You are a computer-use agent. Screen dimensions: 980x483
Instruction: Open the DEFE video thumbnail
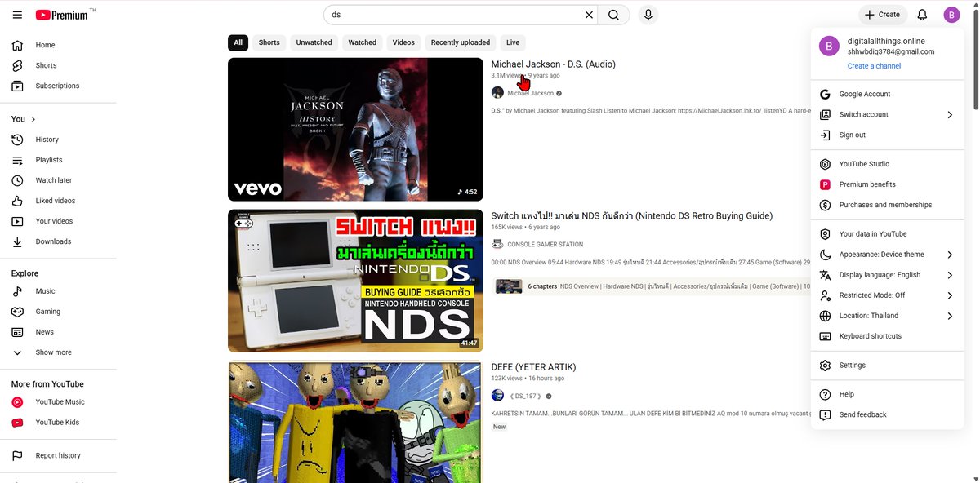tap(355, 422)
